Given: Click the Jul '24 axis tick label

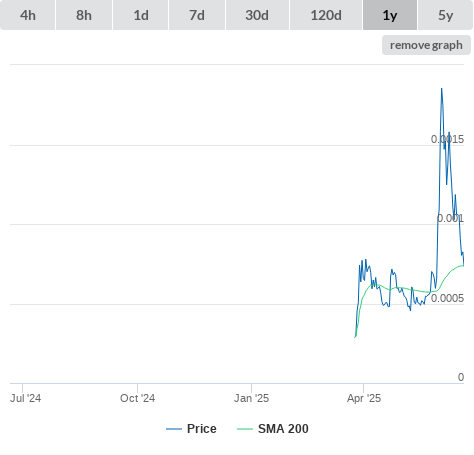Looking at the screenshot, I should (x=25, y=398).
